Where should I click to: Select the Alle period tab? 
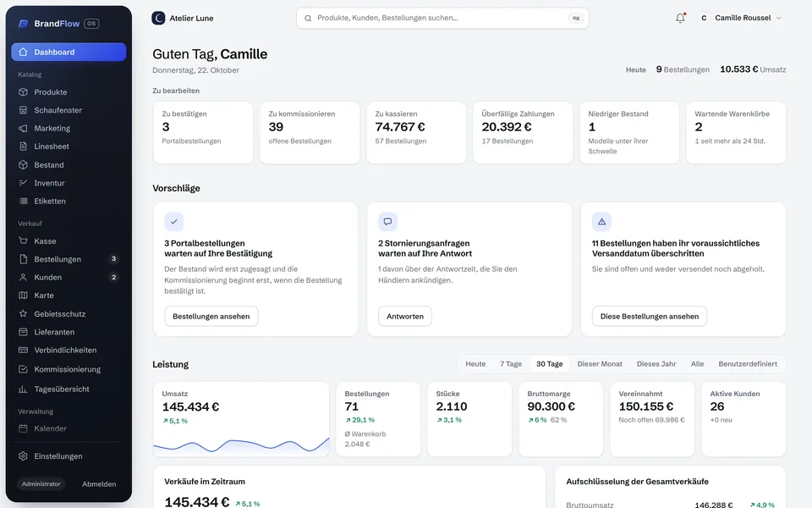[x=697, y=364]
